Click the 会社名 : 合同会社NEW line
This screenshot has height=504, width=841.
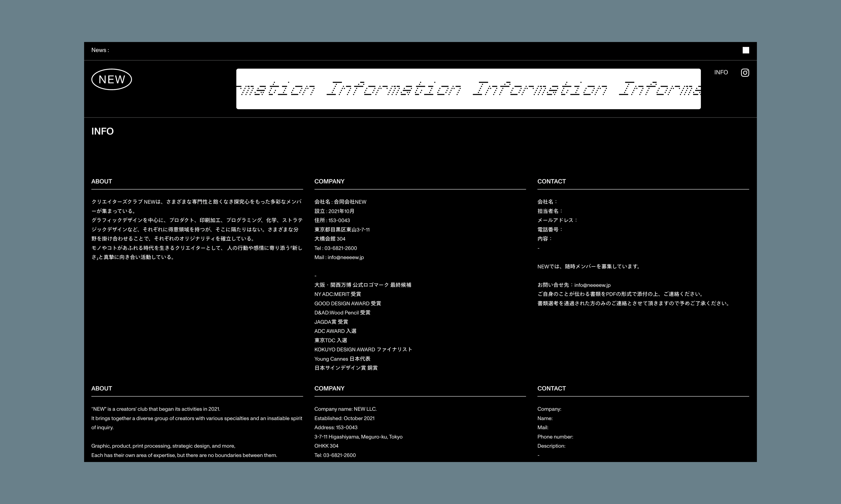(x=340, y=202)
